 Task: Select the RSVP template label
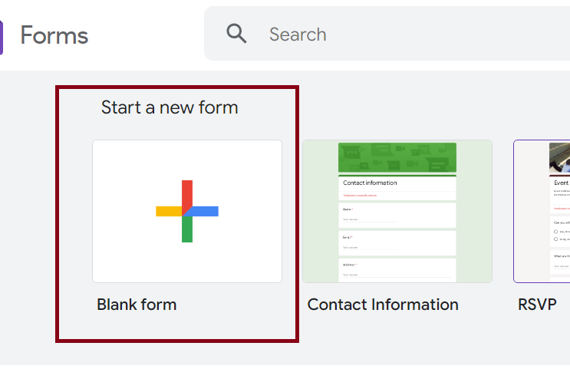(x=537, y=305)
